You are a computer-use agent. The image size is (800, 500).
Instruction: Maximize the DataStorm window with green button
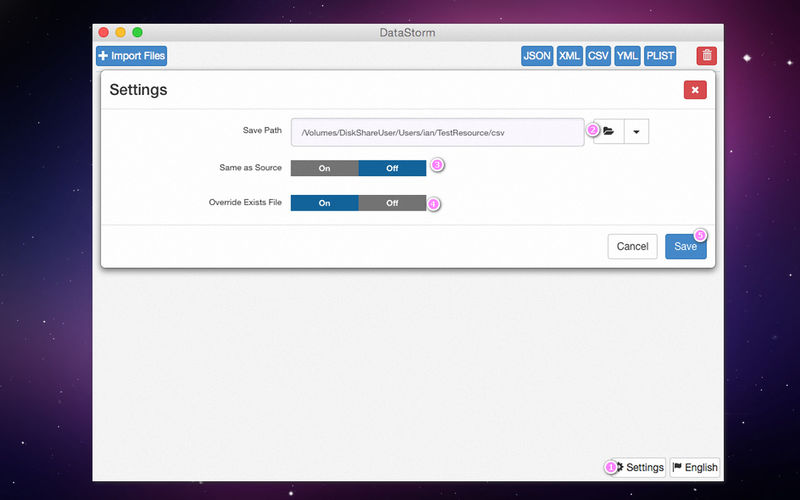coord(137,33)
